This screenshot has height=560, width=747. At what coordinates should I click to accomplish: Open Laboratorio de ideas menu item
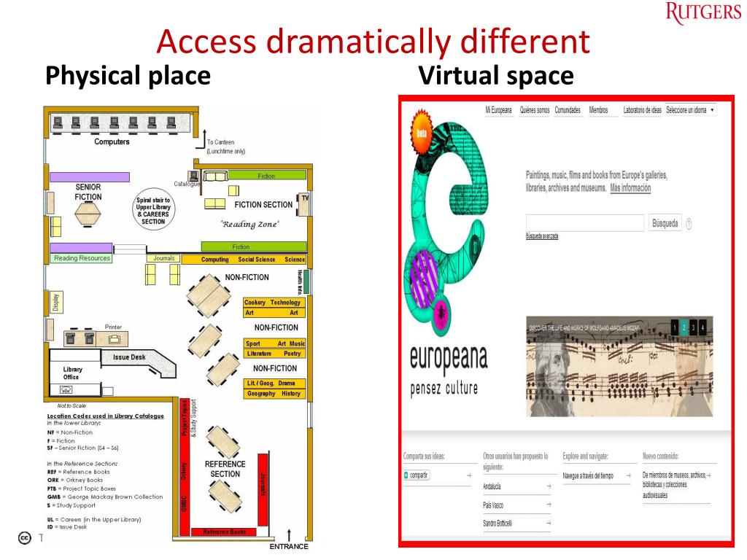[x=642, y=110]
